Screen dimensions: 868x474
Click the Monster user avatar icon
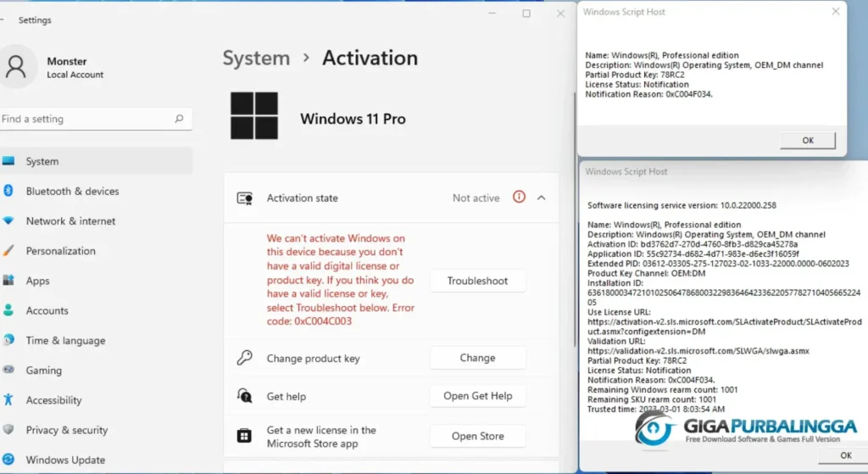[x=16, y=66]
